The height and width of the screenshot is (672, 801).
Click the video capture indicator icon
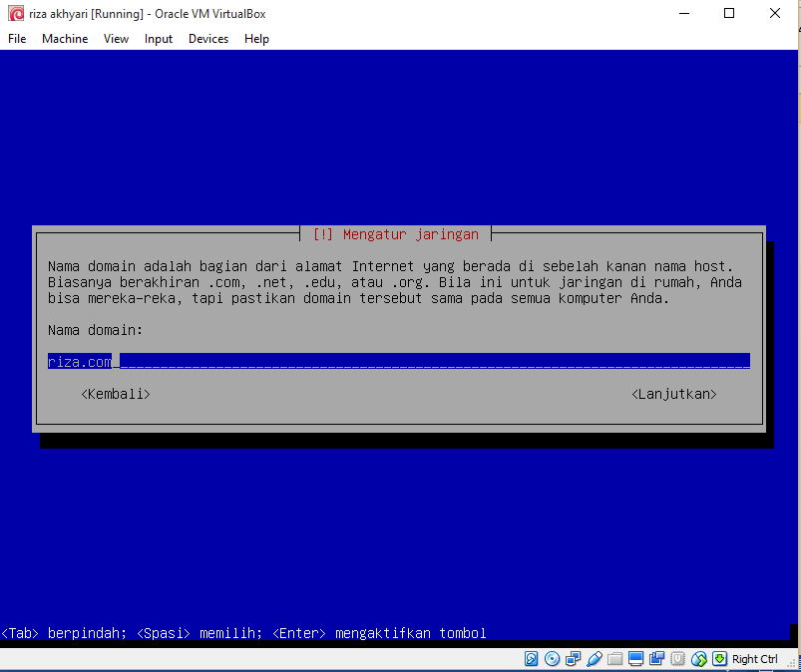point(656,659)
